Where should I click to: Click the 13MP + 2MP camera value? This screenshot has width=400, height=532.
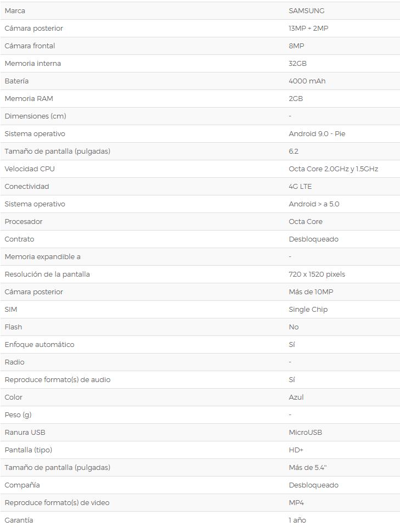(308, 29)
